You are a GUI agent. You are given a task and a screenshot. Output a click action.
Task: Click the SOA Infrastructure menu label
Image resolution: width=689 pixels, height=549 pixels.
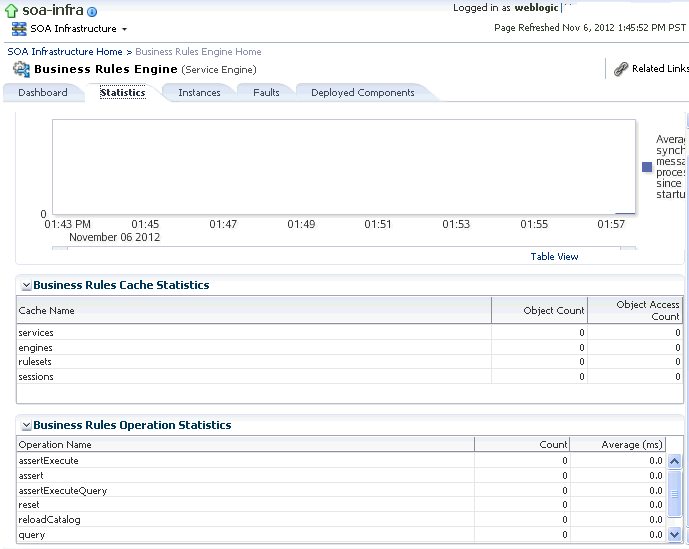coord(73,29)
